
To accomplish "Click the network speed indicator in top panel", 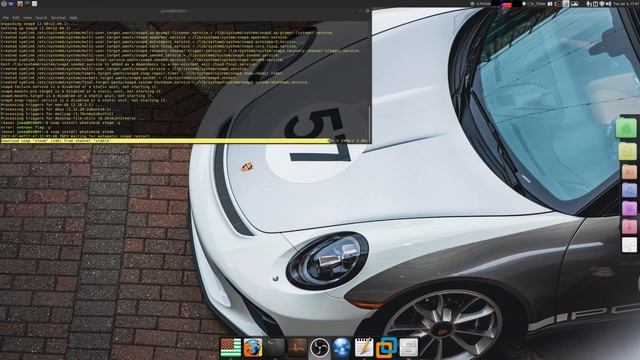I will [480, 4].
